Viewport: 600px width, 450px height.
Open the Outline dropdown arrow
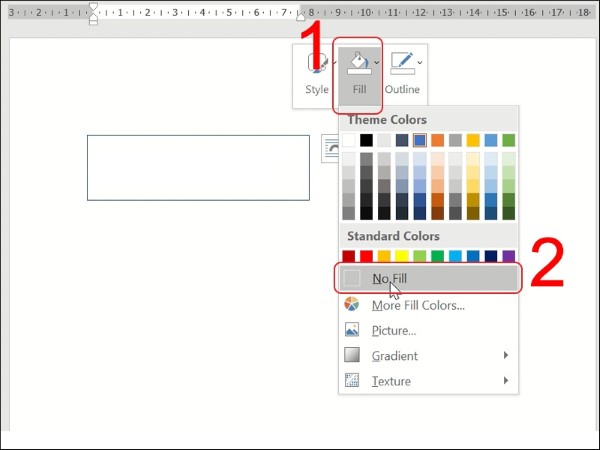(x=420, y=63)
